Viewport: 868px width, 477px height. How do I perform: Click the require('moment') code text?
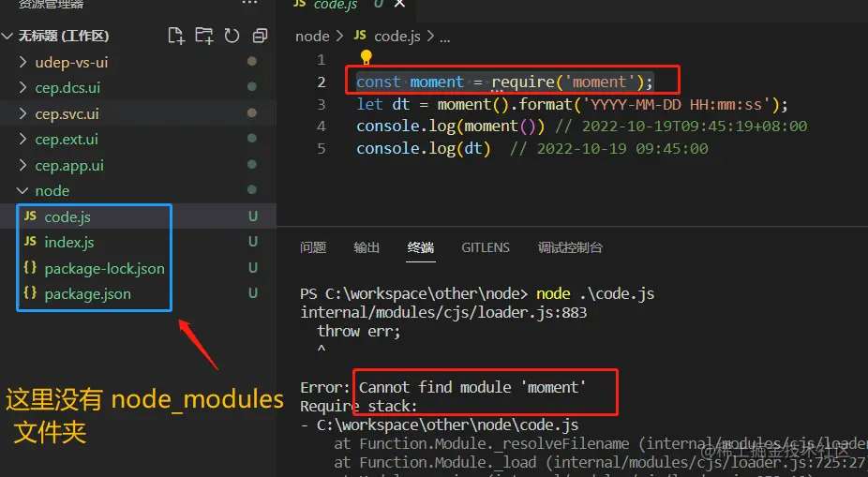(x=567, y=82)
